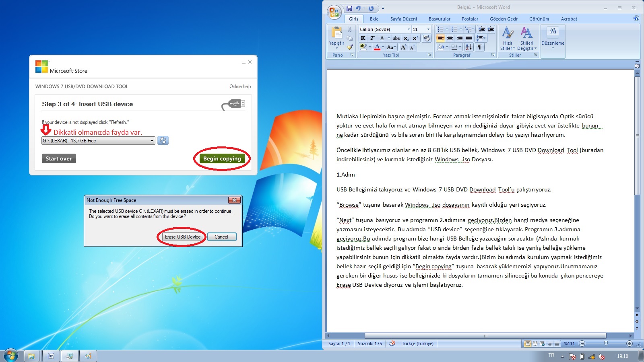The image size is (644, 362).
Task: Open the line spacing dropdown
Action: [481, 38]
